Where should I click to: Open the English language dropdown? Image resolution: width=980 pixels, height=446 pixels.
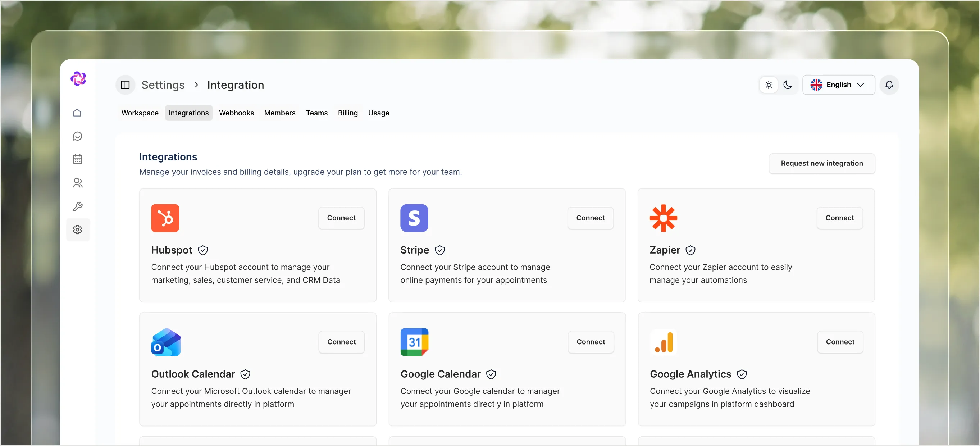(x=838, y=85)
